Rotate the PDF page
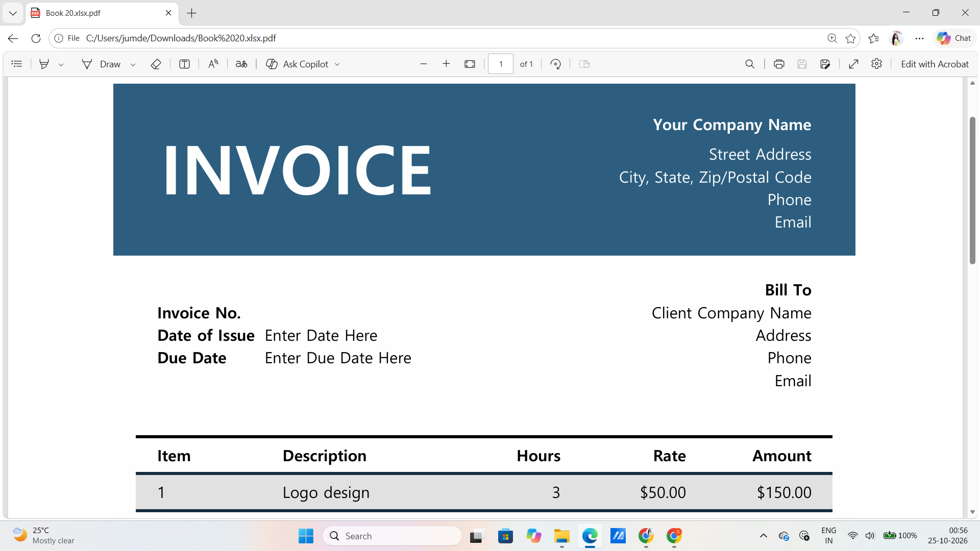Image resolution: width=980 pixels, height=551 pixels. (556, 64)
